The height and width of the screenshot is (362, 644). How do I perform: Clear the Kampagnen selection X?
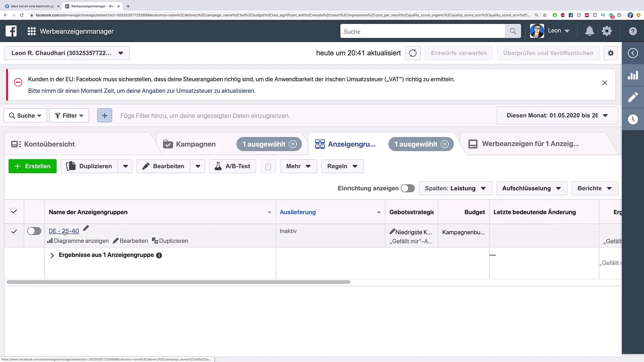(293, 144)
